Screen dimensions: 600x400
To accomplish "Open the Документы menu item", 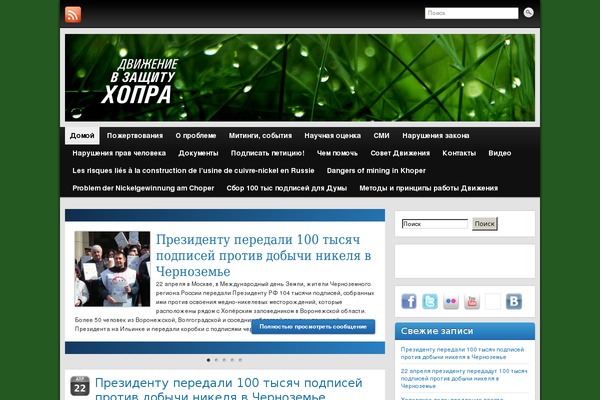I will click(x=198, y=153).
